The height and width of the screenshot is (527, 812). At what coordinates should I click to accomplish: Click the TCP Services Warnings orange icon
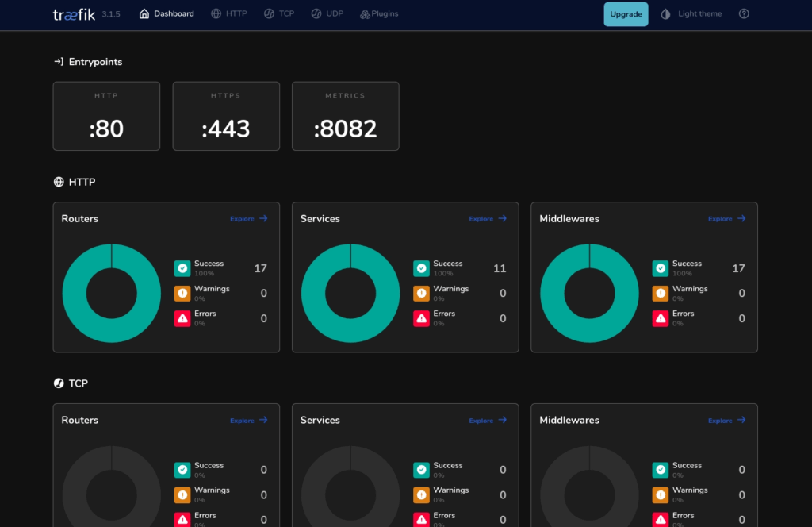421,495
